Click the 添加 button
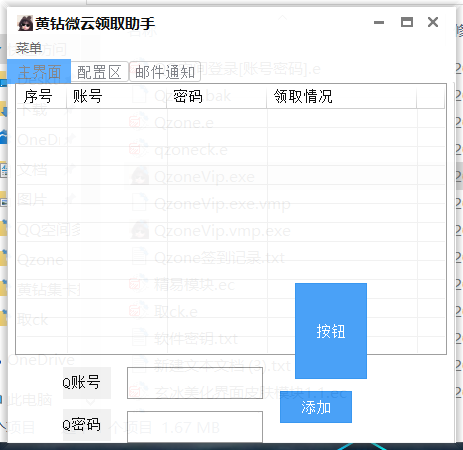 click(316, 407)
